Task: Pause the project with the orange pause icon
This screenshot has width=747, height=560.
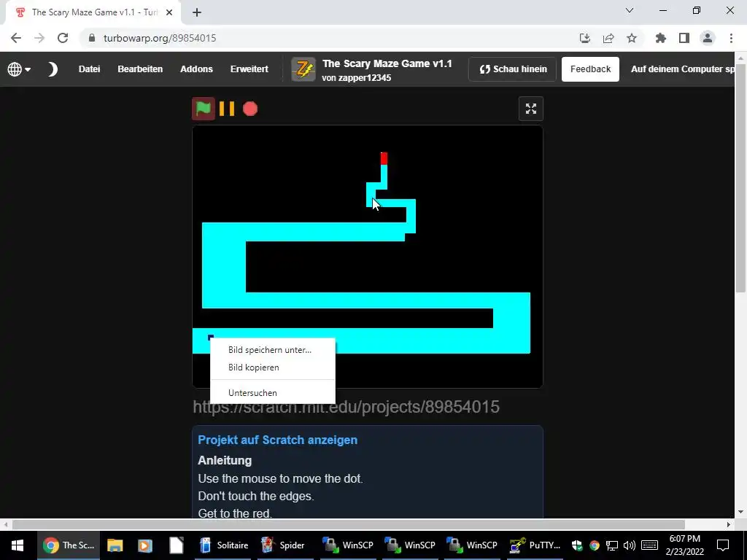Action: (227, 109)
